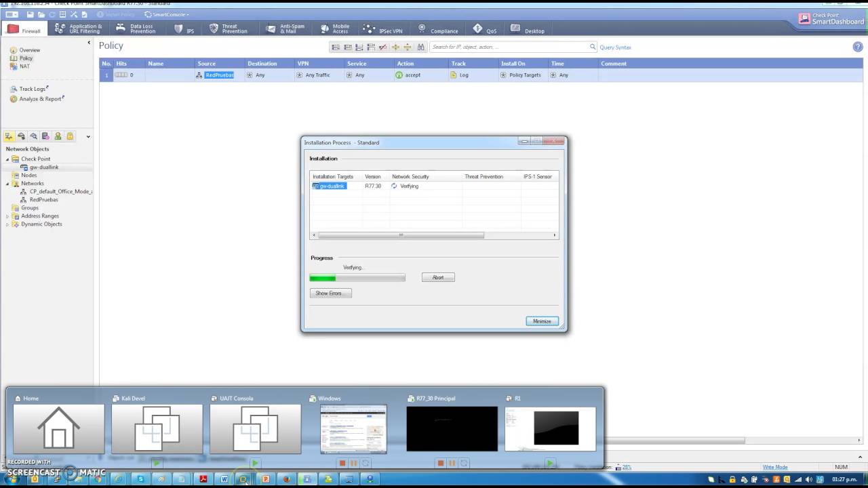The image size is (868, 488).
Task: Open the Analyze & Report link
Action: (x=37, y=99)
